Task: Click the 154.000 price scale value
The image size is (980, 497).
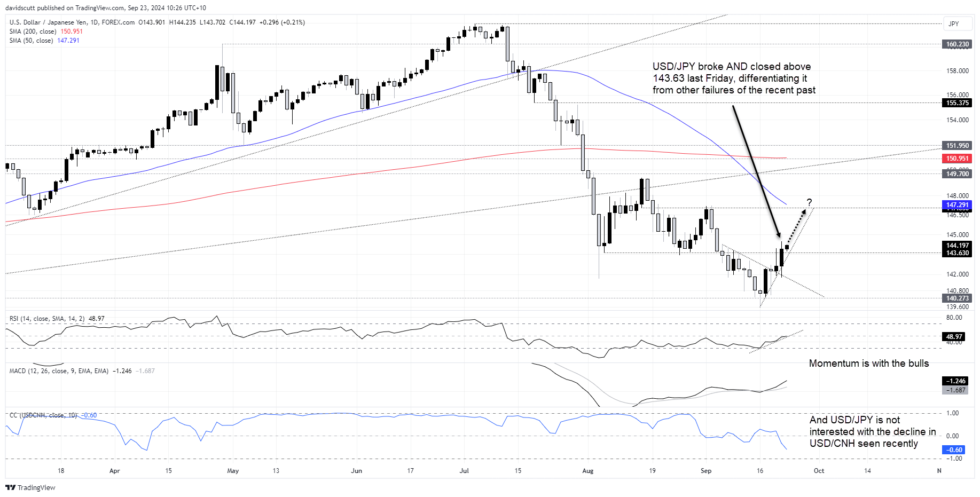Action: 958,120
